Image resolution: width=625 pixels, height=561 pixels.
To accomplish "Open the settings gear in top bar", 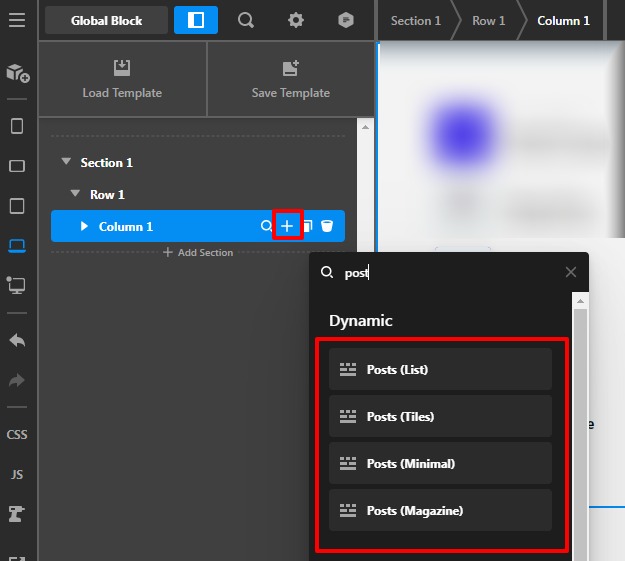I will (296, 20).
